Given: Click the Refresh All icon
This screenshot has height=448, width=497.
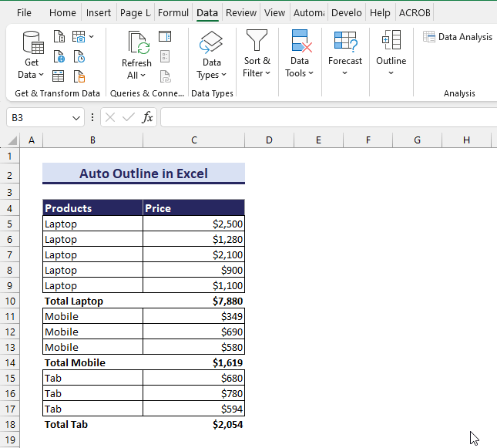Looking at the screenshot, I should tap(136, 43).
